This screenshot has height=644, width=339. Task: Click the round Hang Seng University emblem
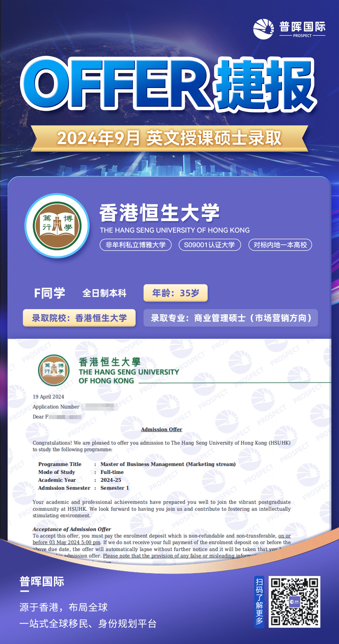pyautogui.click(x=57, y=226)
